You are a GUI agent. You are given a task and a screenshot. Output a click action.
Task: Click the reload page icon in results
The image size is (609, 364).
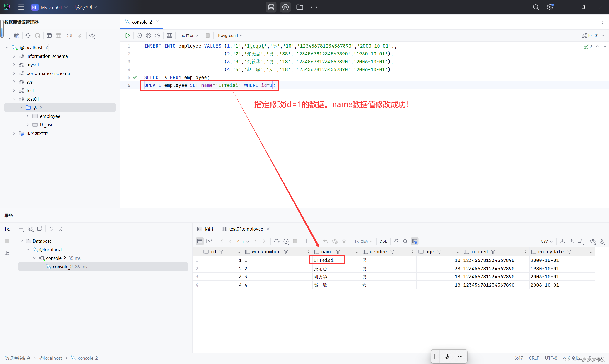(277, 241)
